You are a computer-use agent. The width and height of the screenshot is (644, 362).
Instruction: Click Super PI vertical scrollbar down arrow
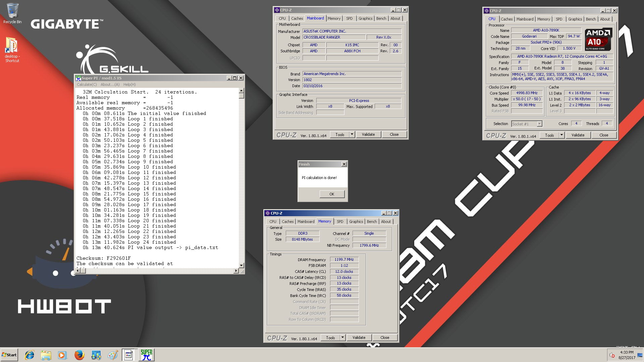click(241, 265)
